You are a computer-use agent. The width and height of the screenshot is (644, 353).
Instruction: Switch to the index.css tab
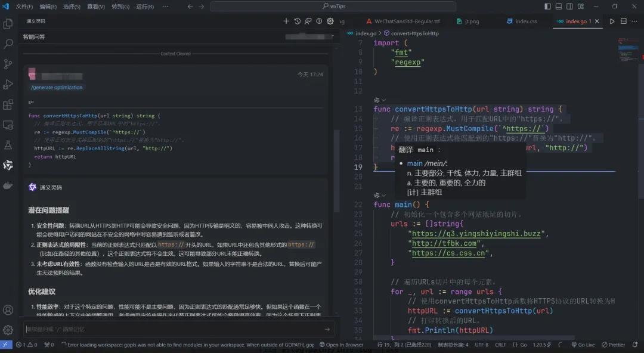point(526,21)
